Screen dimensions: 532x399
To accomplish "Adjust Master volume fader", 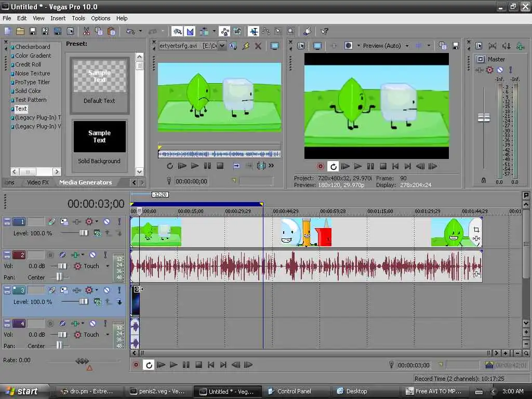I will [x=484, y=118].
